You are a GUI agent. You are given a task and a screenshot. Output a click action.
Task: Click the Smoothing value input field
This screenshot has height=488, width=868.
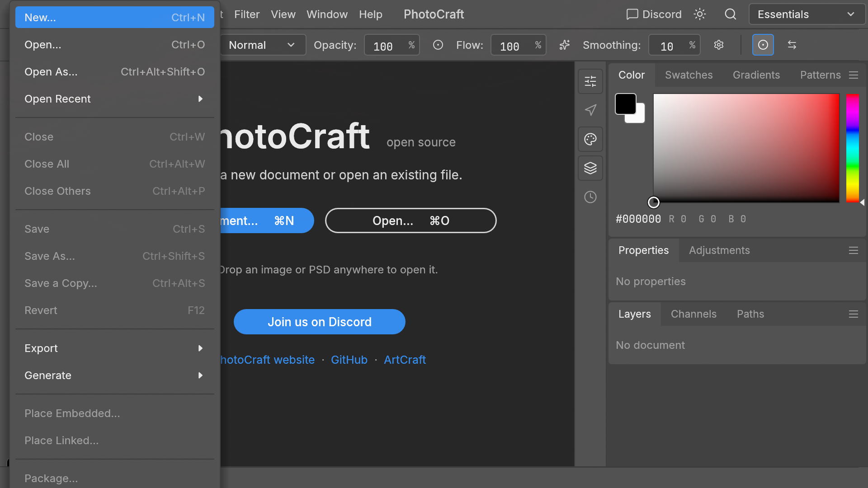674,45
